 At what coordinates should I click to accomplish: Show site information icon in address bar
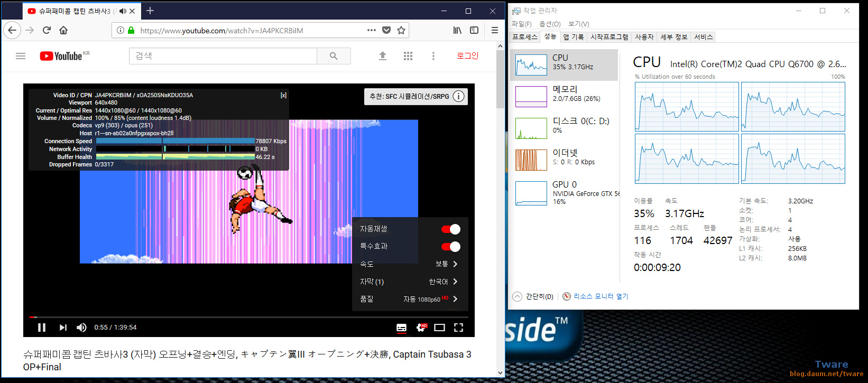[121, 30]
